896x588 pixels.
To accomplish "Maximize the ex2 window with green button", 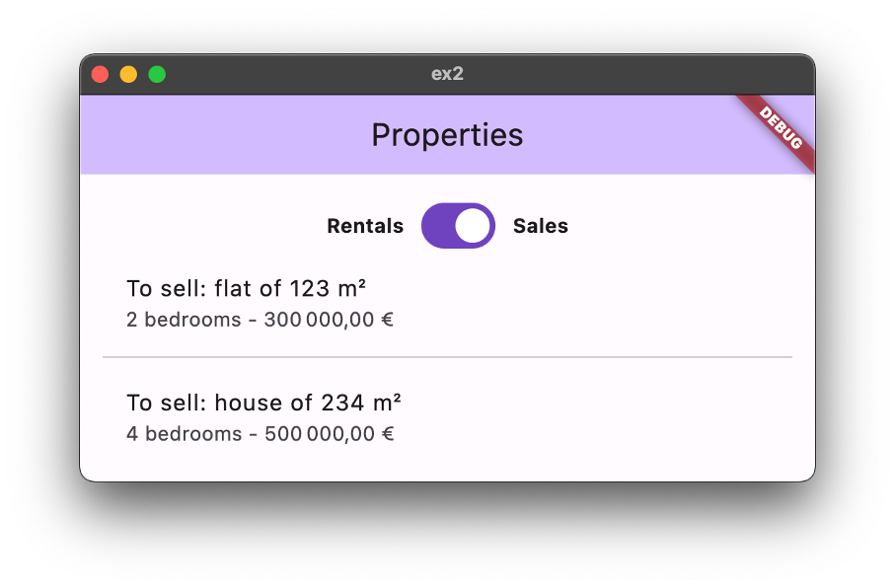I will pos(157,74).
